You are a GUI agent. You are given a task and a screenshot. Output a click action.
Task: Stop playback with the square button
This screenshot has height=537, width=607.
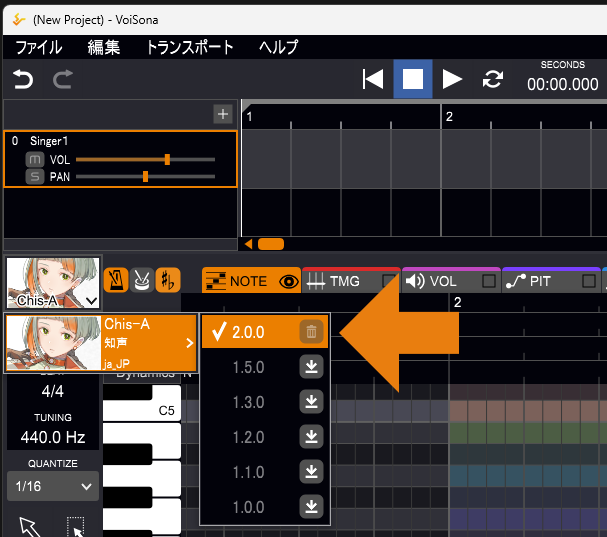coord(413,79)
